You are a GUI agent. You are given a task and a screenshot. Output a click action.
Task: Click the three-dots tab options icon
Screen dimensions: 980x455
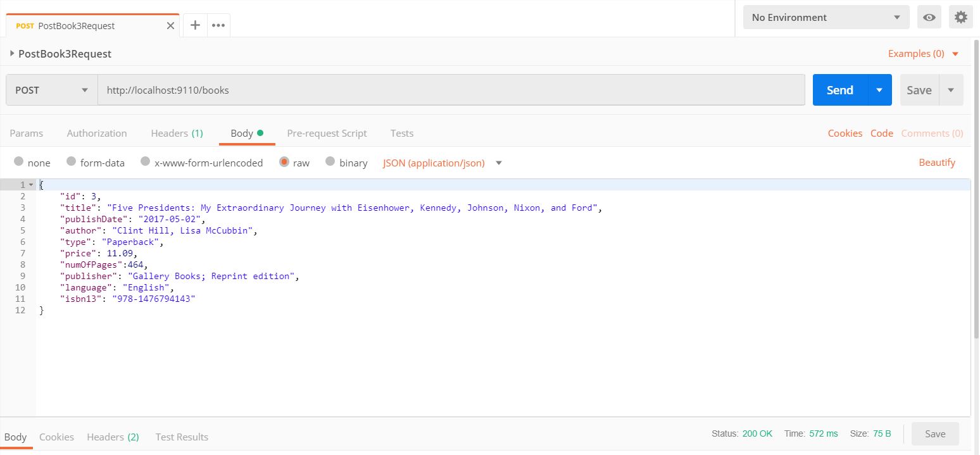[218, 25]
